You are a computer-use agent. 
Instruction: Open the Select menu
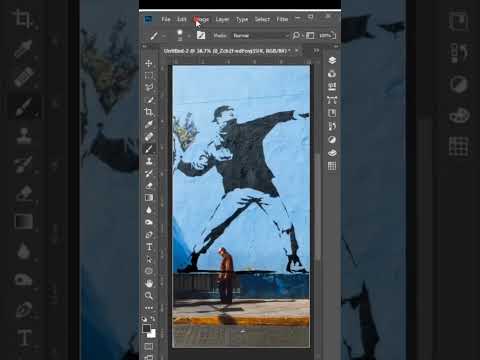pos(262,19)
